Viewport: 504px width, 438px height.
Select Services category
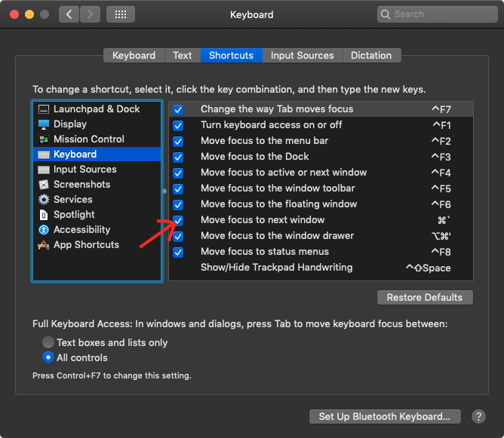pyautogui.click(x=97, y=200)
